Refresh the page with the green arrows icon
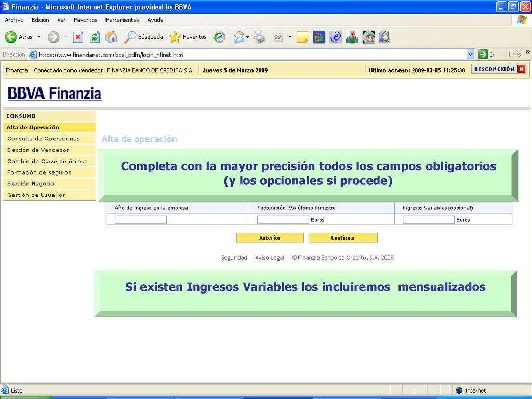532x399 pixels. point(95,37)
